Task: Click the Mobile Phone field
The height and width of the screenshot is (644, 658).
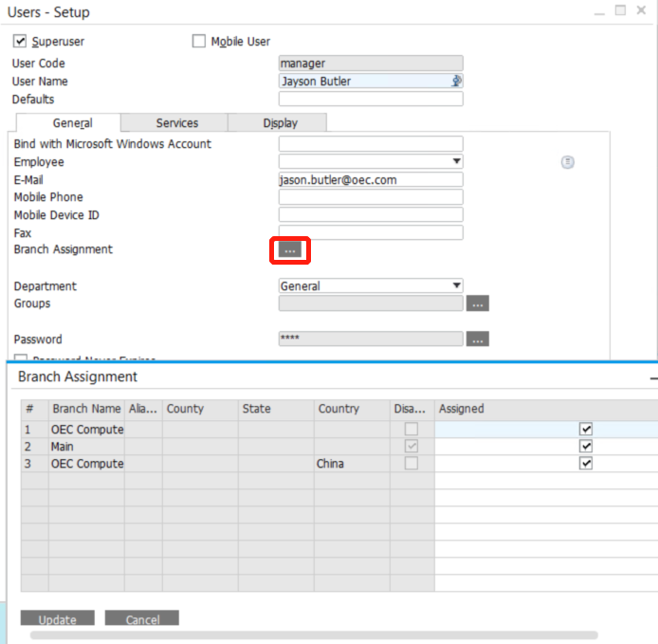Action: [x=371, y=197]
